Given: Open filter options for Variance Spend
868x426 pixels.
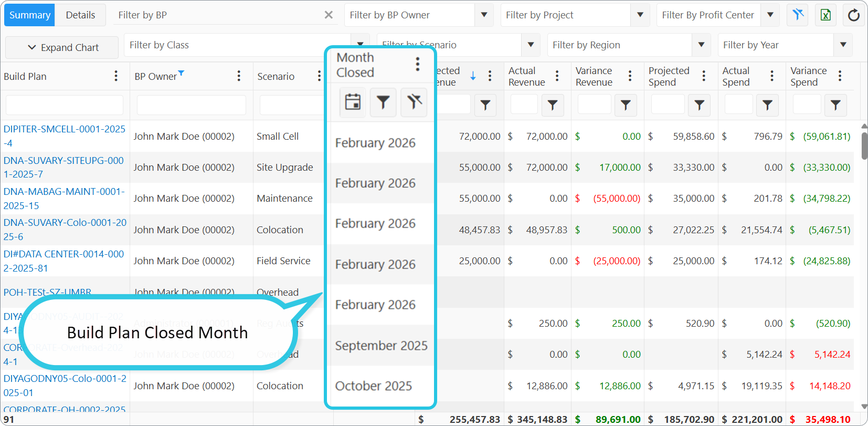Looking at the screenshot, I should click(835, 105).
